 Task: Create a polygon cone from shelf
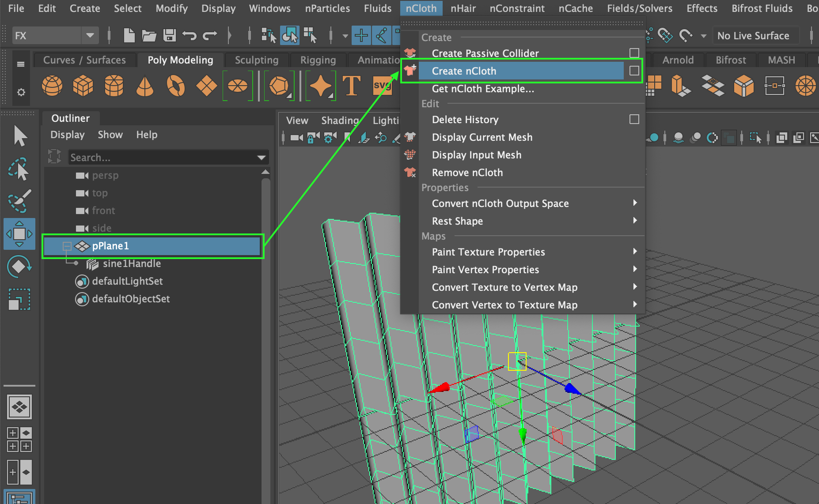145,86
